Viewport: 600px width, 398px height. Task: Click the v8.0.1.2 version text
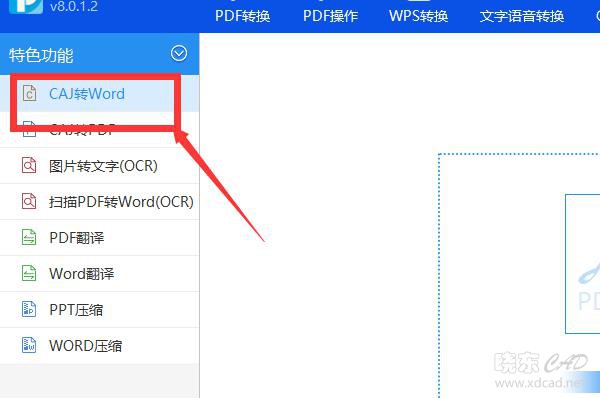(74, 6)
